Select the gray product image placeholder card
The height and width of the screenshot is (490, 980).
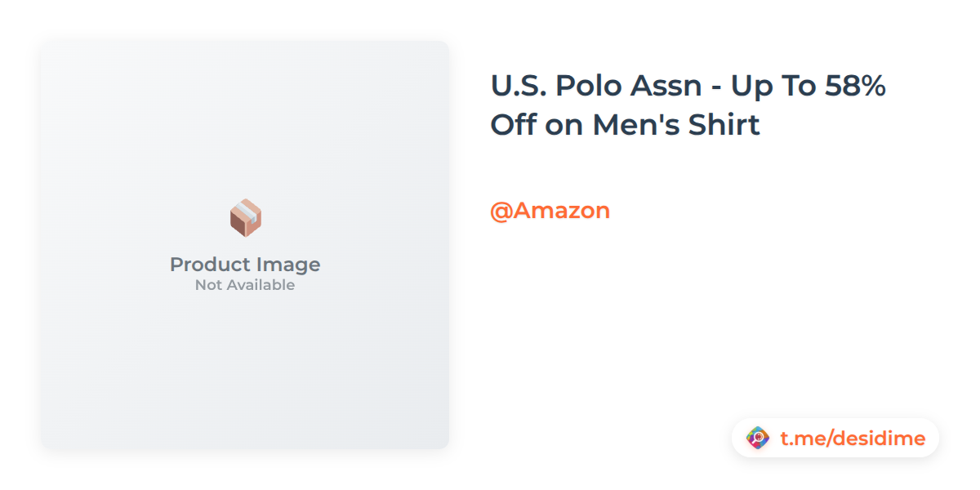pos(245,367)
